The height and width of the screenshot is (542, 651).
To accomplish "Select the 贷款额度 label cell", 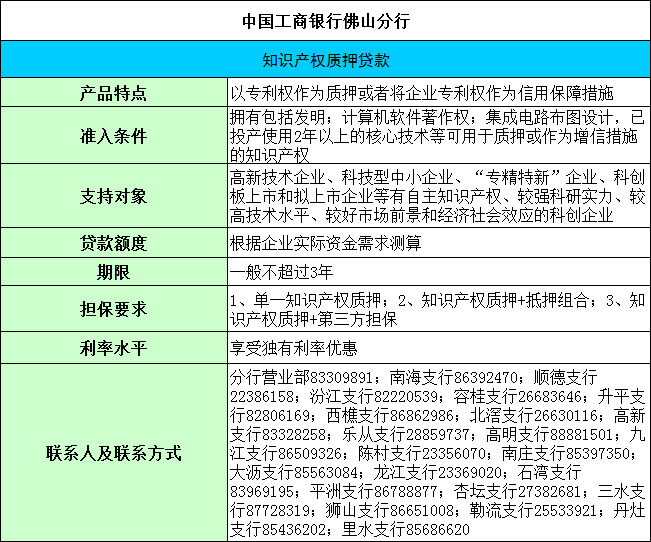I will pyautogui.click(x=114, y=243).
